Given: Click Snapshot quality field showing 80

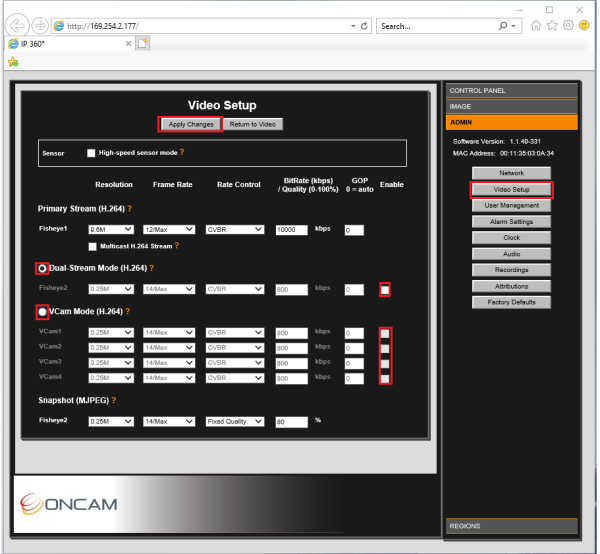Looking at the screenshot, I should pos(292,422).
